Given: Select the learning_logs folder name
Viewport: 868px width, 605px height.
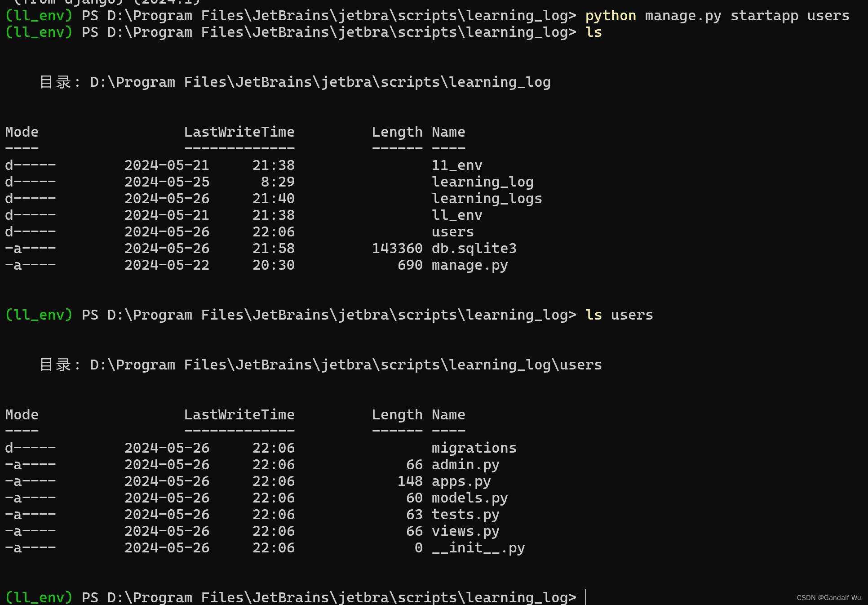Looking at the screenshot, I should coord(487,198).
